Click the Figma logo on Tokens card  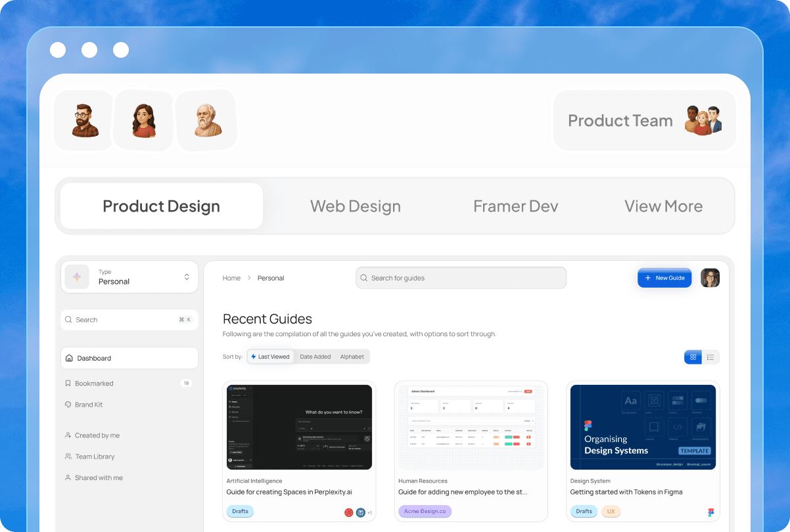tap(710, 512)
